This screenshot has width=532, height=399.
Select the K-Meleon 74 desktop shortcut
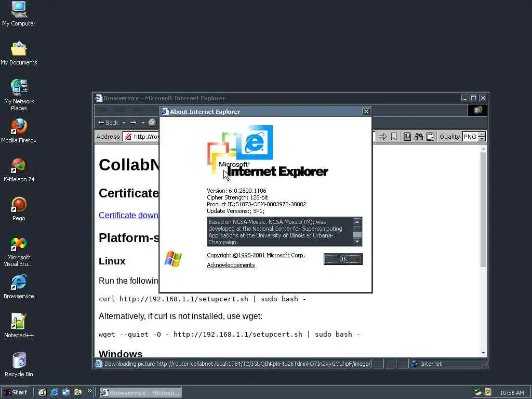point(19,170)
